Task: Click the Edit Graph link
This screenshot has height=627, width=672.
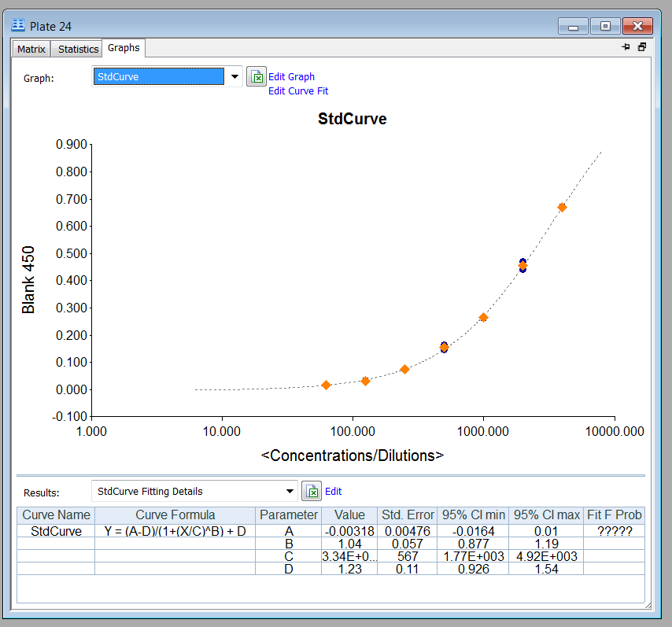Action: click(x=291, y=77)
